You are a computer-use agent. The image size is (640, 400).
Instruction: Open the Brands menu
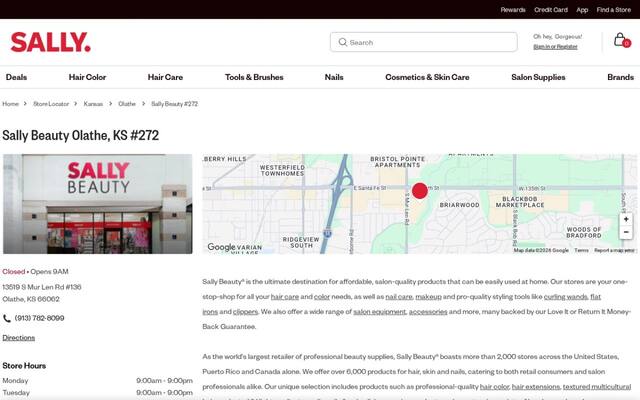(x=620, y=77)
